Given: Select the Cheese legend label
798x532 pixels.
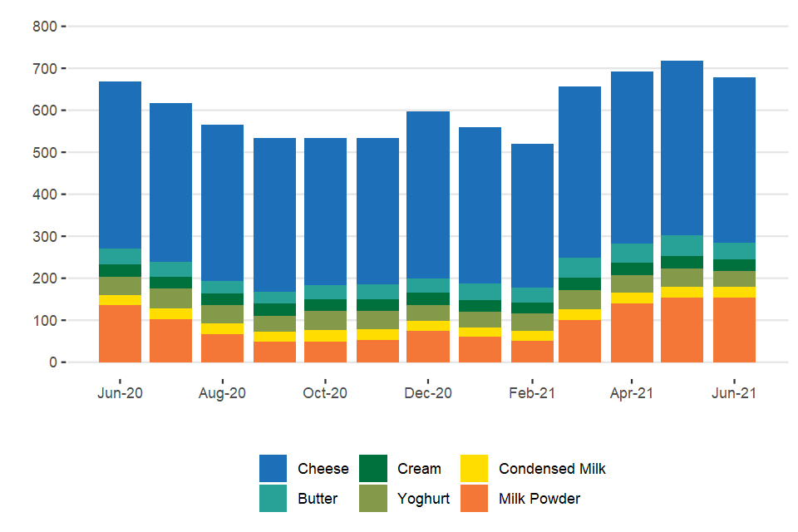Looking at the screenshot, I should coord(323,469).
